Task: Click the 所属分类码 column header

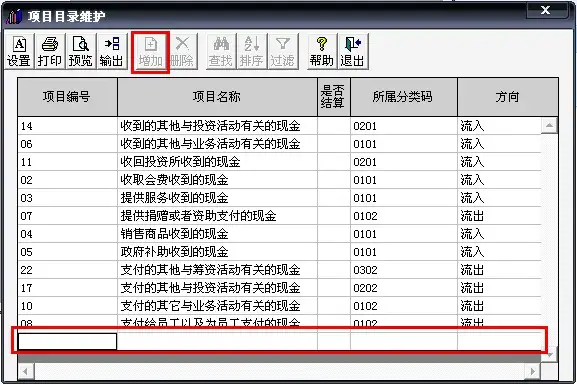Action: click(x=404, y=97)
